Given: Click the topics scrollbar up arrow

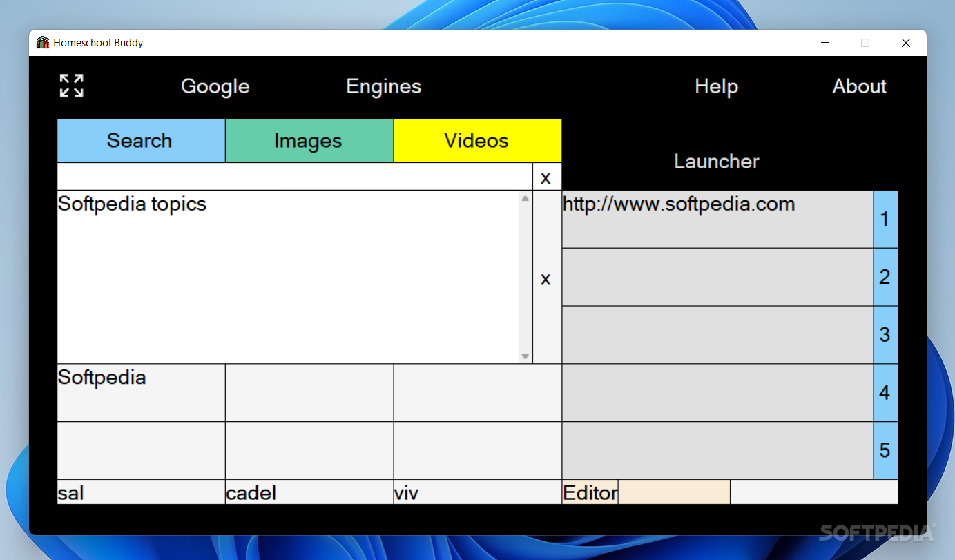Looking at the screenshot, I should (525, 198).
